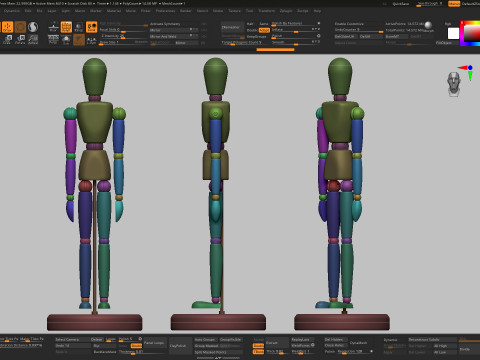
Task: Open the Material menu
Action: tap(114, 11)
